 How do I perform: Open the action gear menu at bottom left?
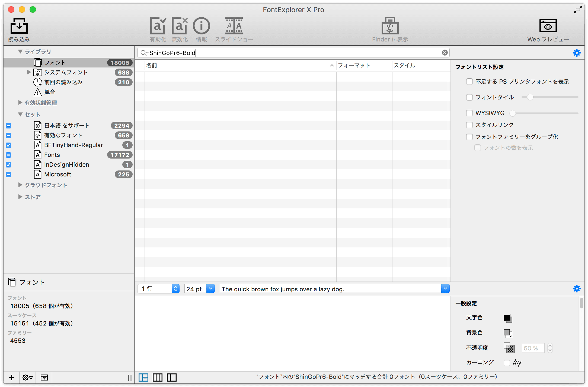tap(27, 378)
